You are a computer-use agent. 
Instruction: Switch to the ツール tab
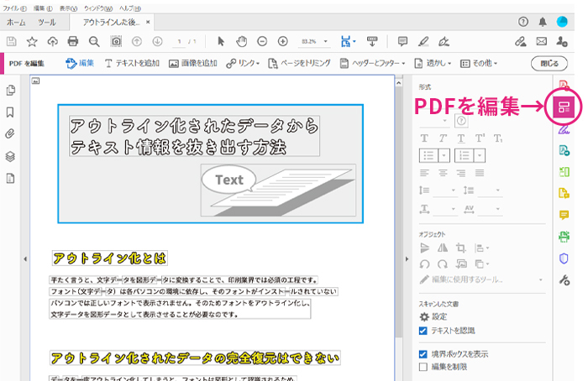[x=47, y=23]
